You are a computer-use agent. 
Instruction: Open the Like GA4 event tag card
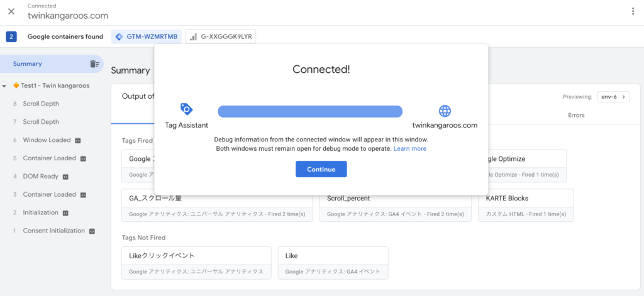[x=333, y=263]
